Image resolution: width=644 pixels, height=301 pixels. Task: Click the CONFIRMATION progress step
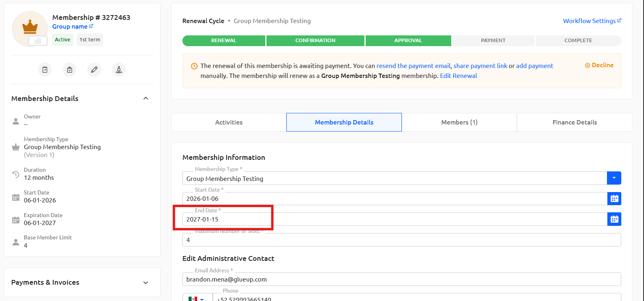315,41
